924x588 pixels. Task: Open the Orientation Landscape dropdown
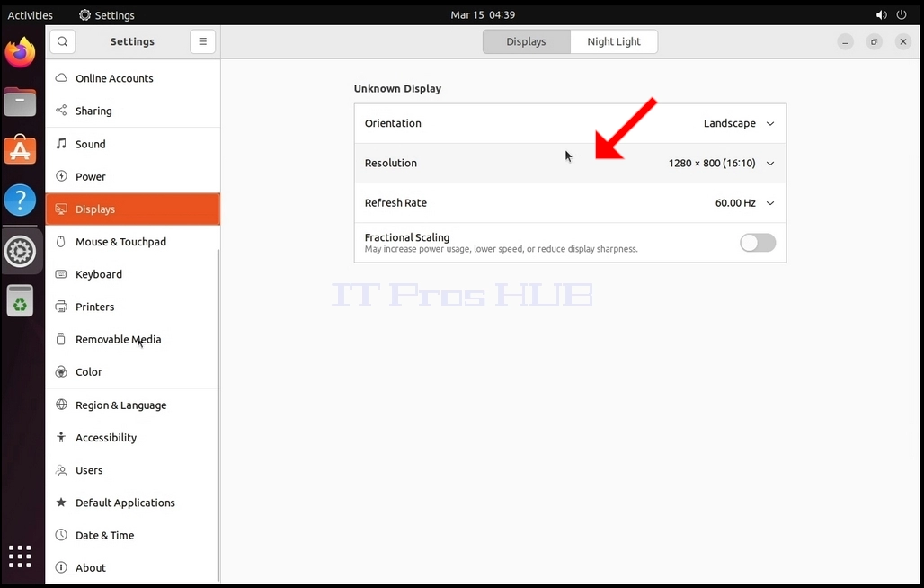[738, 123]
